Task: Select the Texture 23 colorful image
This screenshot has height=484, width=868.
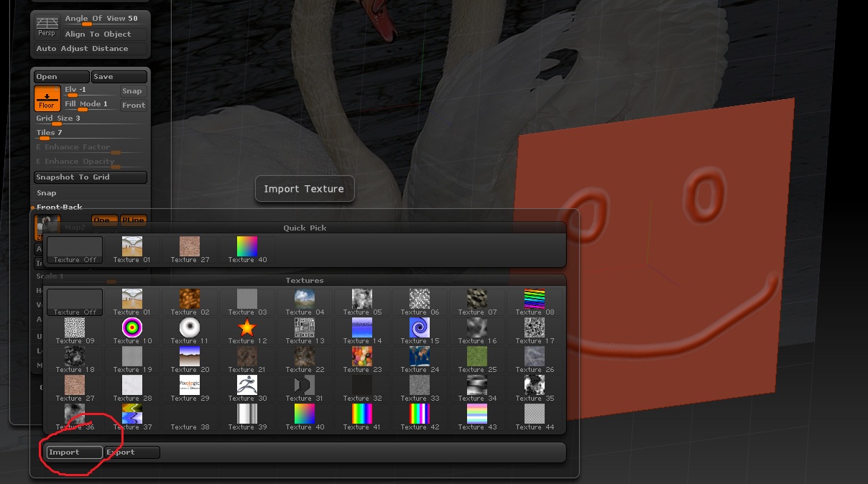Action: pyautogui.click(x=362, y=360)
